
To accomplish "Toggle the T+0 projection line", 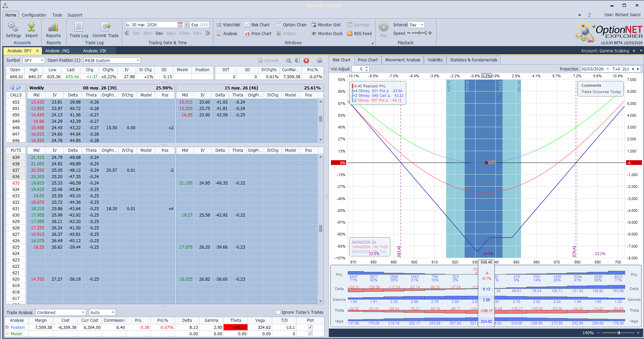I will point(616,69).
